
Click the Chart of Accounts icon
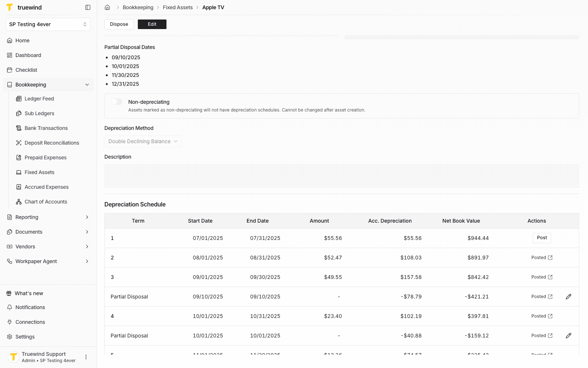[x=19, y=202]
